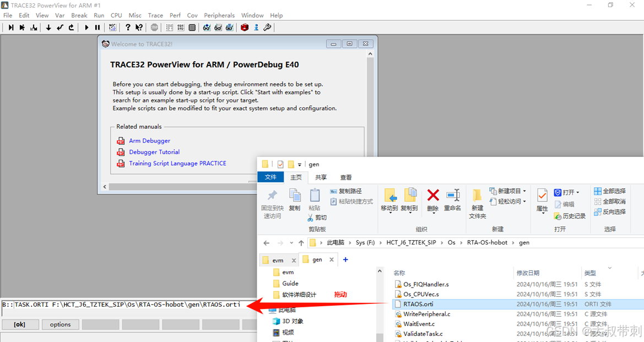This screenshot has width=644, height=342.
Task: Click Quick Access toolbar checkmark properties icon
Action: (280, 165)
